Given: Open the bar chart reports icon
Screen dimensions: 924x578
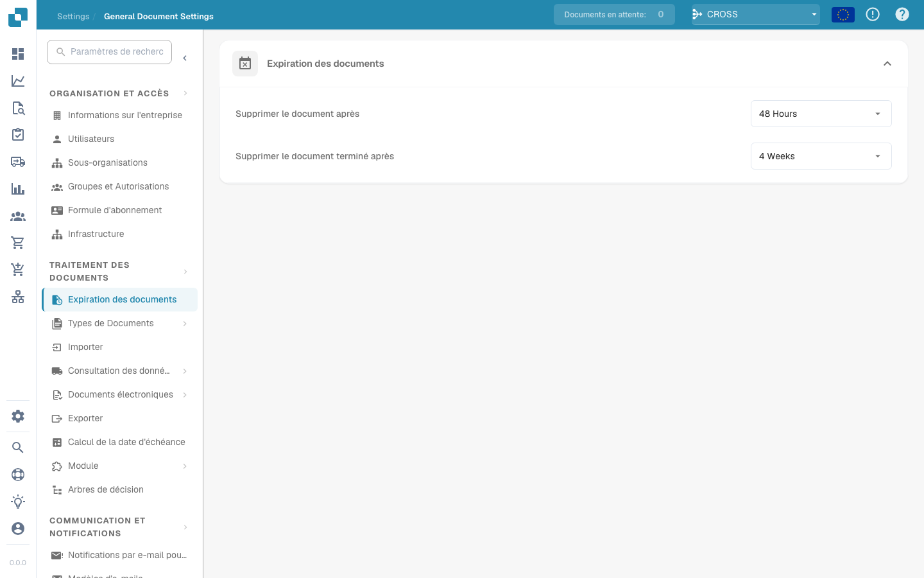Looking at the screenshot, I should tap(18, 189).
